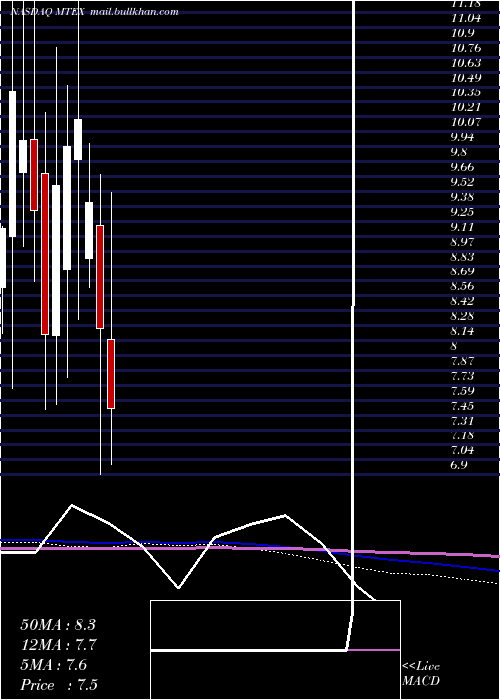Click the 7.18 price axis label
This screenshot has height=700, width=500.
[462, 435]
